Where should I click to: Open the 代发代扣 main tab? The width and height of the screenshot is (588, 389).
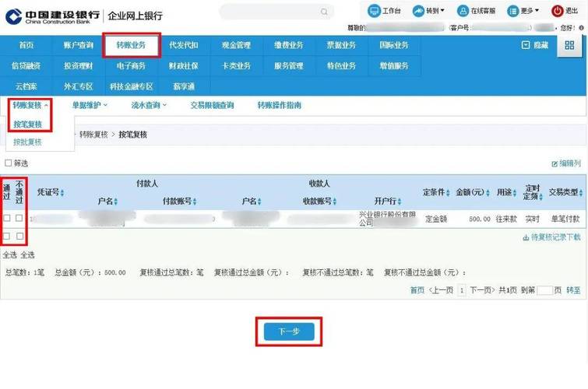pyautogui.click(x=183, y=45)
